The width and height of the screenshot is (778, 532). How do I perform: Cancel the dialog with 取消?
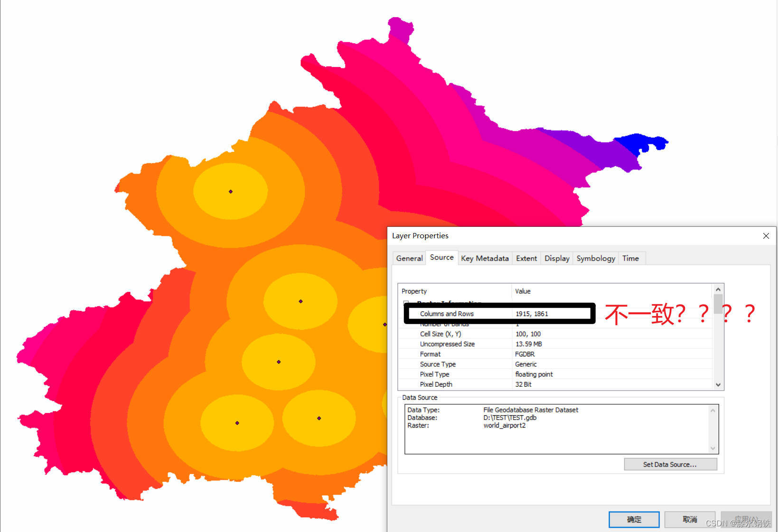coord(690,519)
